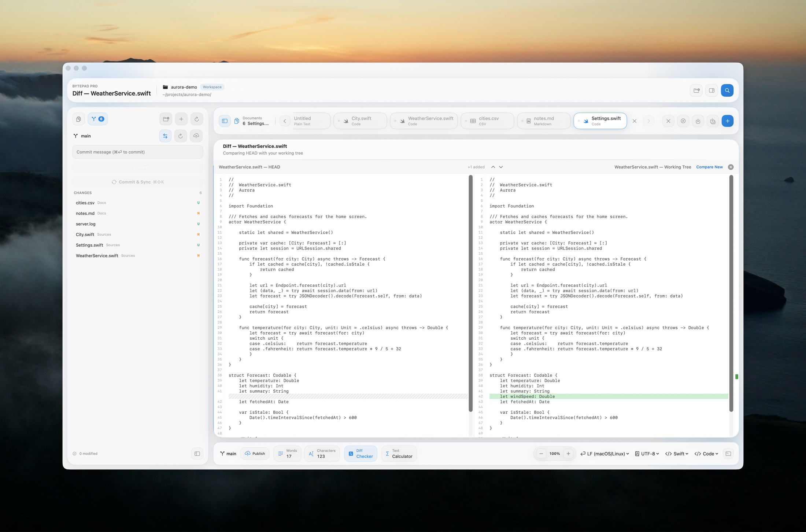Switch to the notes.md tab
The image size is (806, 532).
click(544, 121)
